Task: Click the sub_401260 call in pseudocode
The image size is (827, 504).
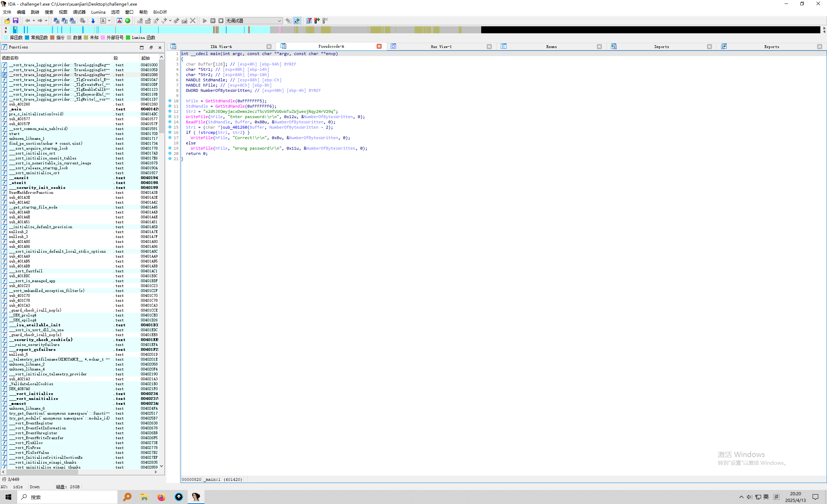Action: click(235, 127)
